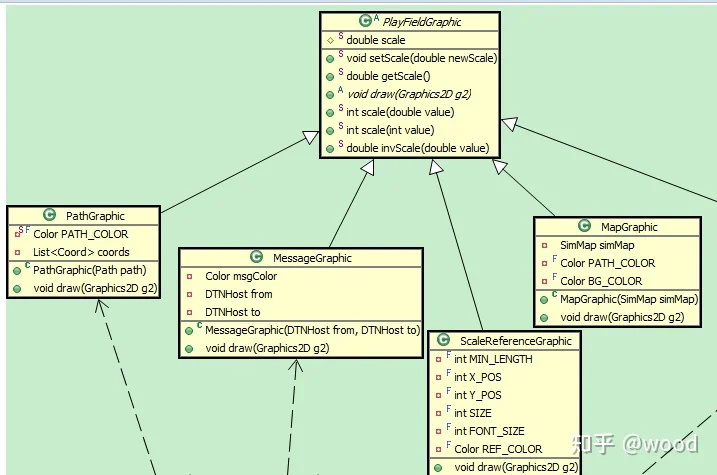
Task: Click the green constructor icon of MapGraphic(SimMap simMap)
Action: [x=544, y=300]
